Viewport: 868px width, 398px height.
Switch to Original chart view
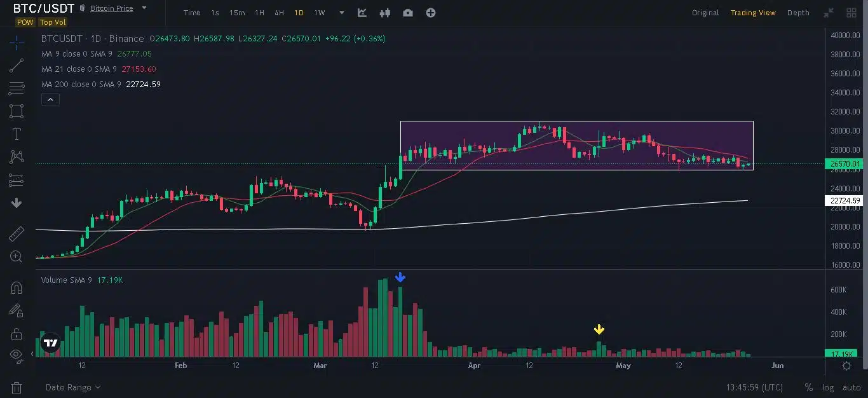tap(705, 13)
